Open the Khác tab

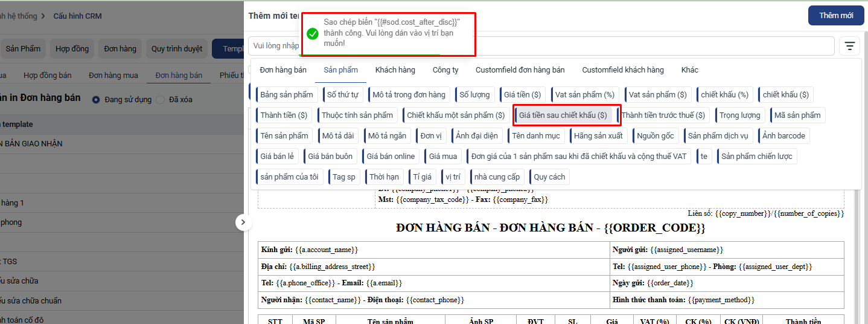(689, 70)
